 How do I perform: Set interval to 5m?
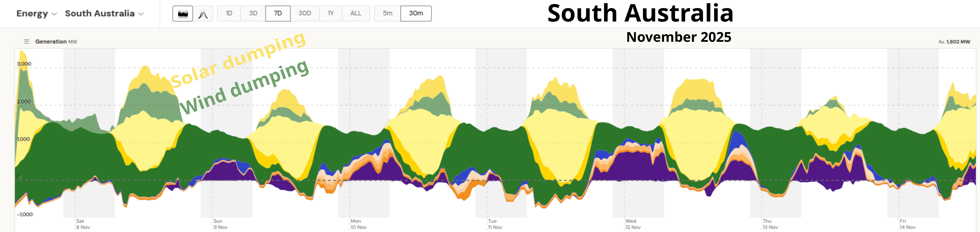pos(387,13)
